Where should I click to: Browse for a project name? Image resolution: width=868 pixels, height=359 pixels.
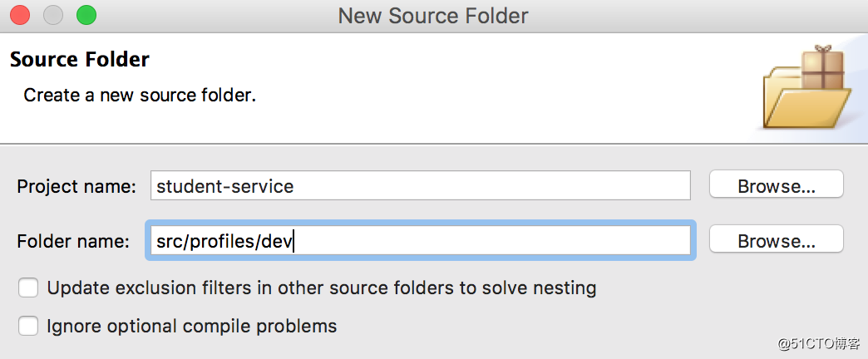click(x=776, y=186)
